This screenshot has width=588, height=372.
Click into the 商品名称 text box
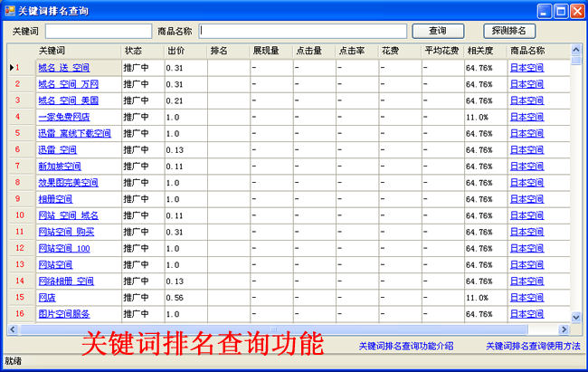(x=303, y=31)
